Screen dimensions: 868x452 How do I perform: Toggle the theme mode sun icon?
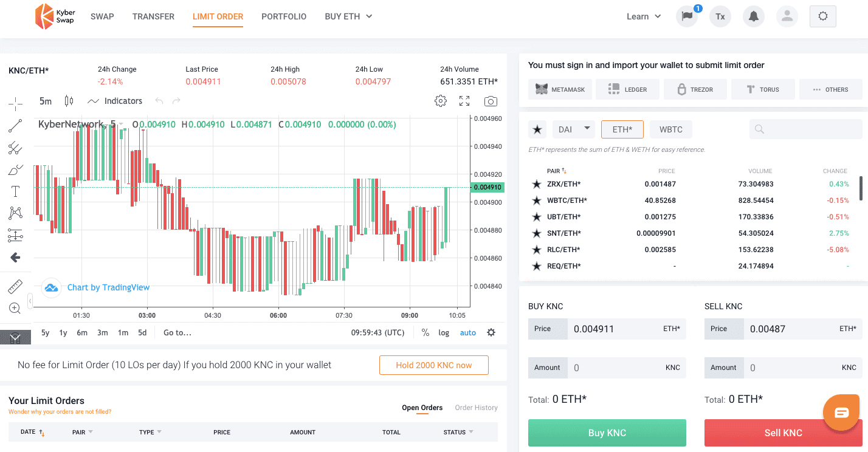coord(823,16)
